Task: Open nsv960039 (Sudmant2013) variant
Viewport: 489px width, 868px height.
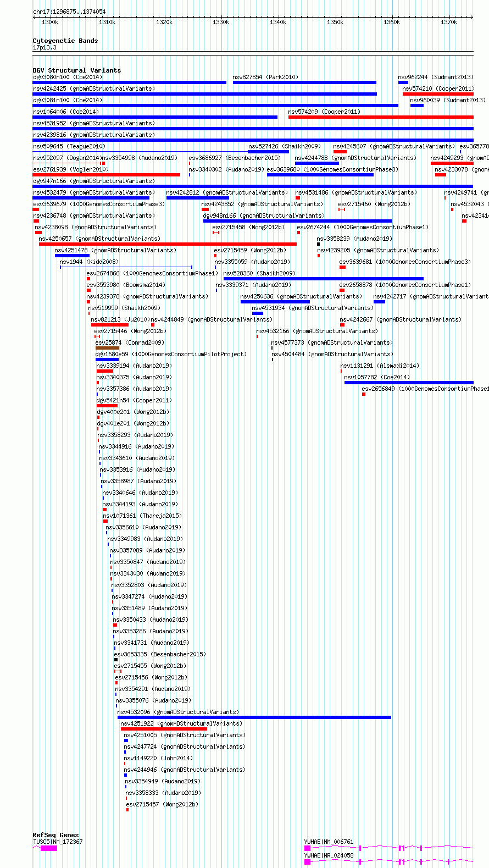Action: coord(417,106)
